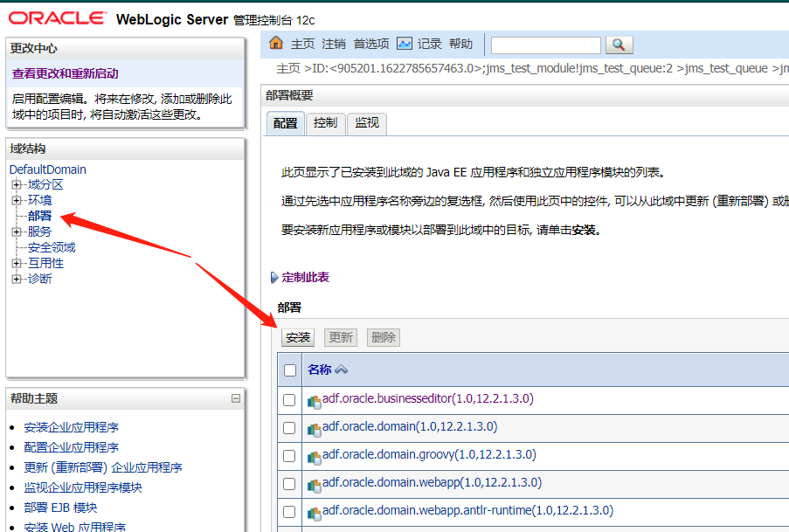Screen dimensions: 789x532
Task: Check the adf.oracle.domain.groovy row checkbox
Action: tap(289, 456)
